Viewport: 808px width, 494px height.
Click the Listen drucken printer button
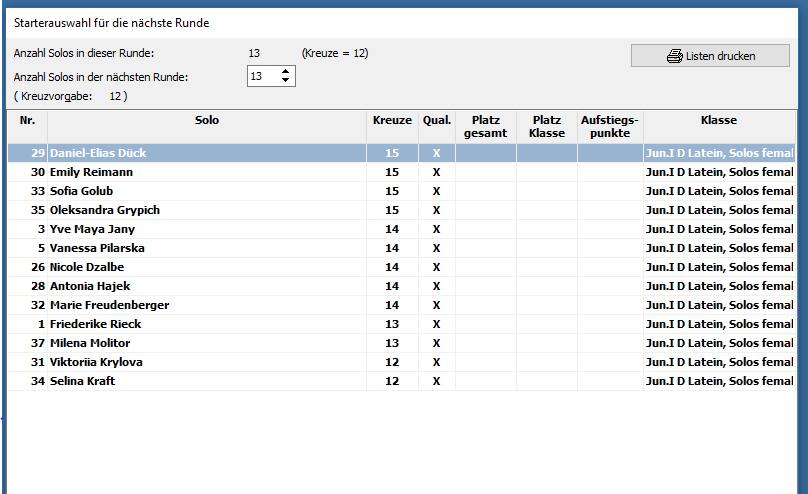pyautogui.click(x=710, y=56)
